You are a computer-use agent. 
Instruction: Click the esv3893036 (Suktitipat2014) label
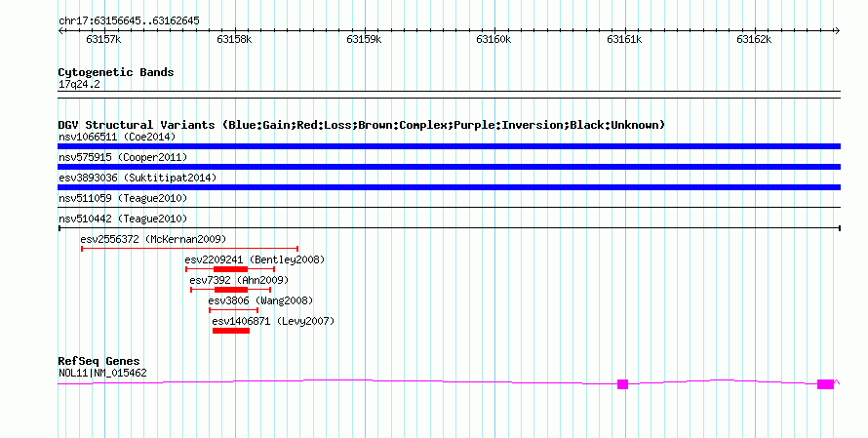tap(138, 178)
